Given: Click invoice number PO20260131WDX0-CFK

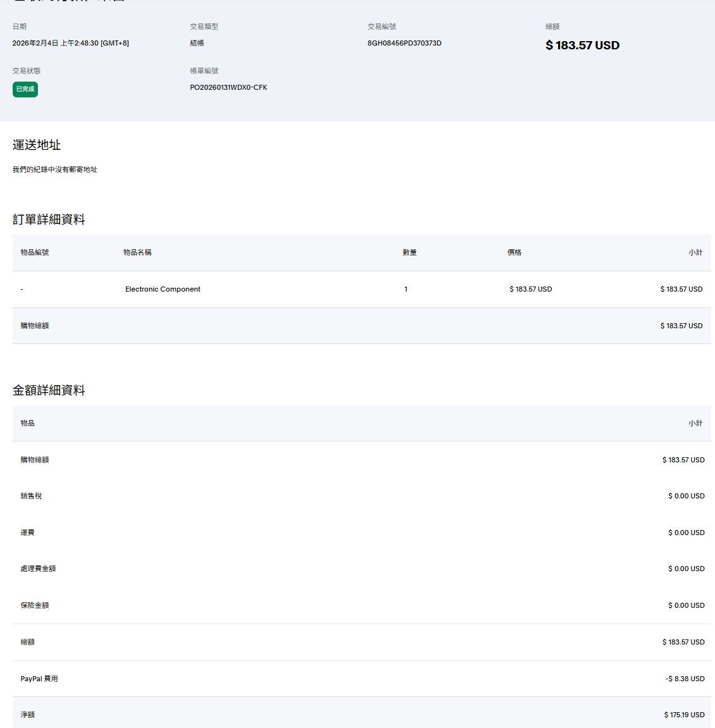Looking at the screenshot, I should pyautogui.click(x=228, y=87).
